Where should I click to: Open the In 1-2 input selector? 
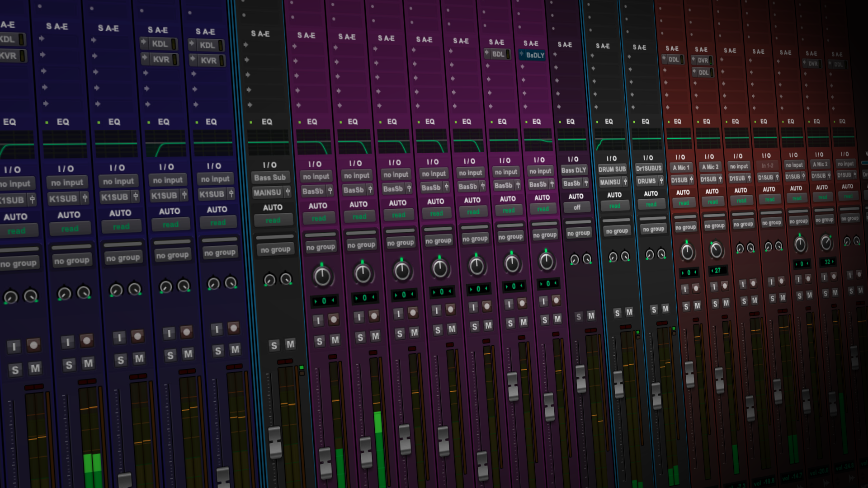[767, 166]
